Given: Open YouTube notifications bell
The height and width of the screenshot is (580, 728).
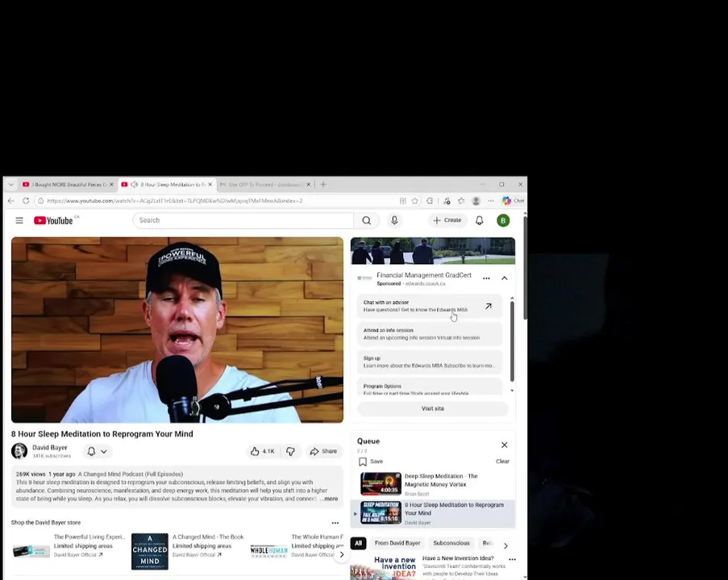Looking at the screenshot, I should point(479,221).
